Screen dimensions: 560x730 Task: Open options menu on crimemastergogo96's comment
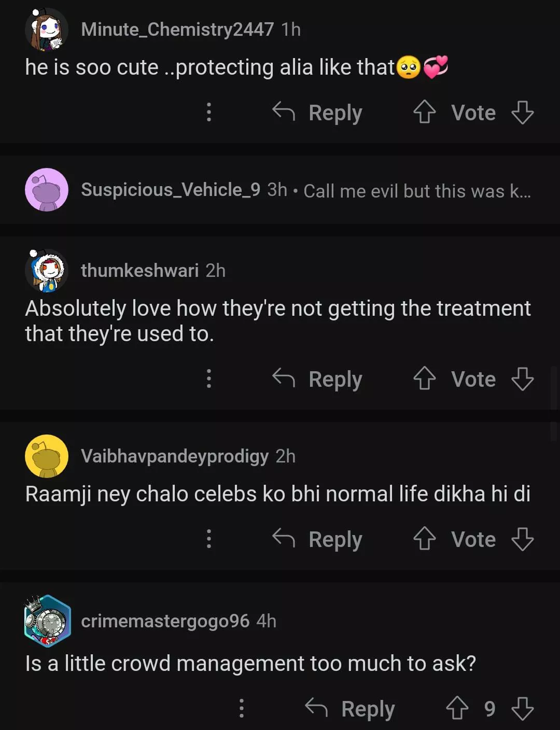tap(242, 708)
